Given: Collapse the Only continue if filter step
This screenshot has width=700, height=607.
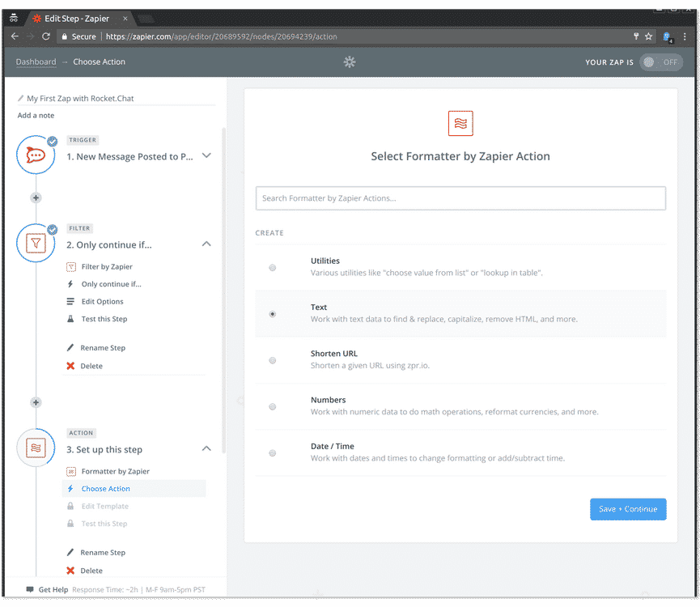Looking at the screenshot, I should [206, 244].
